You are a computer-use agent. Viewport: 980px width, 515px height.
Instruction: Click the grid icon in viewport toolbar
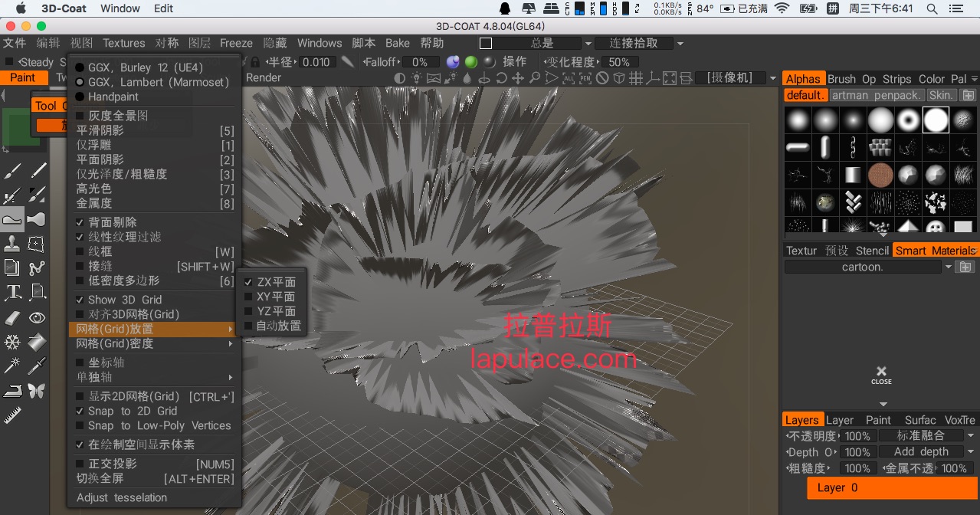[636, 78]
